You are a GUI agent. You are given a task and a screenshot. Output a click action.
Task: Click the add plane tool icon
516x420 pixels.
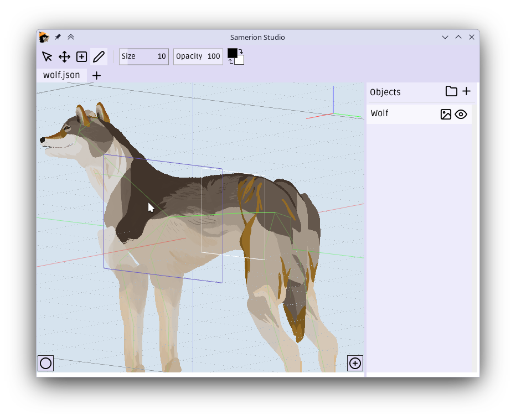(x=81, y=56)
